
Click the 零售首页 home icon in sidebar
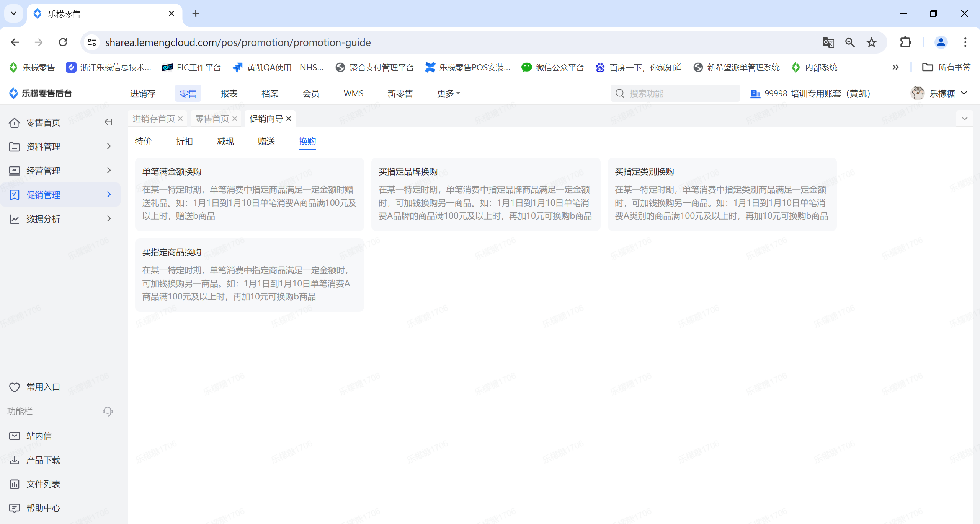15,122
